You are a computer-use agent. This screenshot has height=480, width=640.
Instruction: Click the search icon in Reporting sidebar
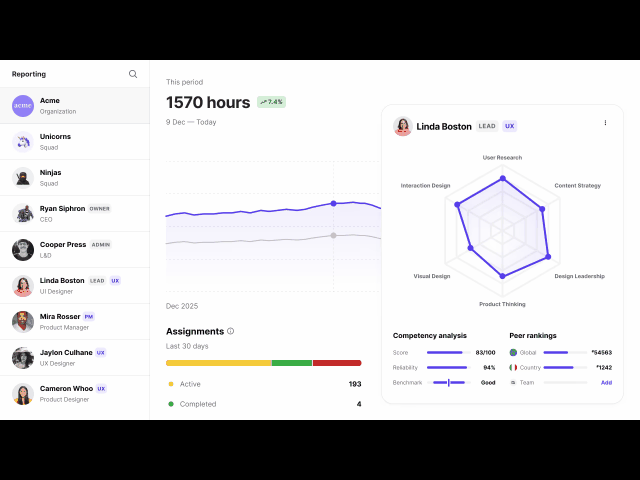click(x=133, y=74)
